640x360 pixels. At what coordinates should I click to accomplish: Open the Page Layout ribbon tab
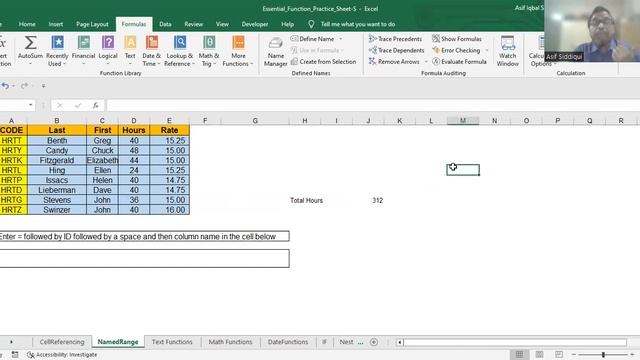coord(92,24)
